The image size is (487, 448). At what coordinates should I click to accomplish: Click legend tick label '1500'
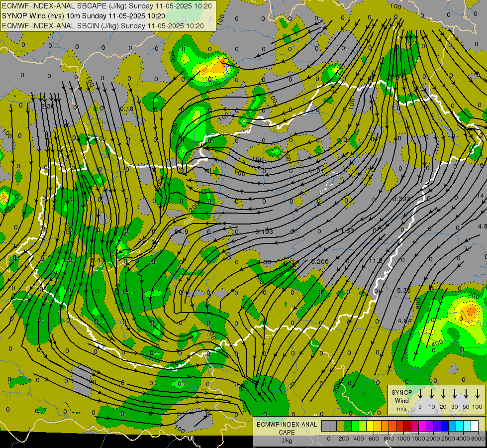point(418,439)
